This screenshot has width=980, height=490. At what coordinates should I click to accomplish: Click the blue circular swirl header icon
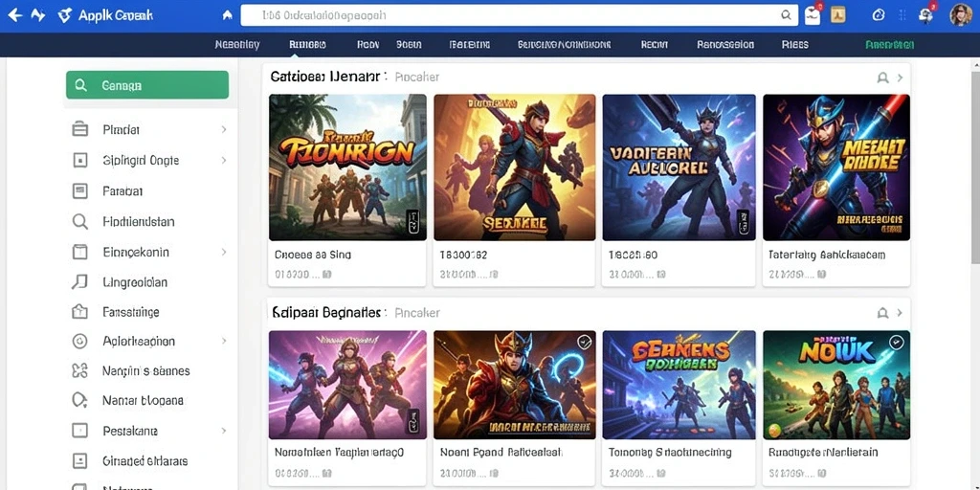pos(879,15)
